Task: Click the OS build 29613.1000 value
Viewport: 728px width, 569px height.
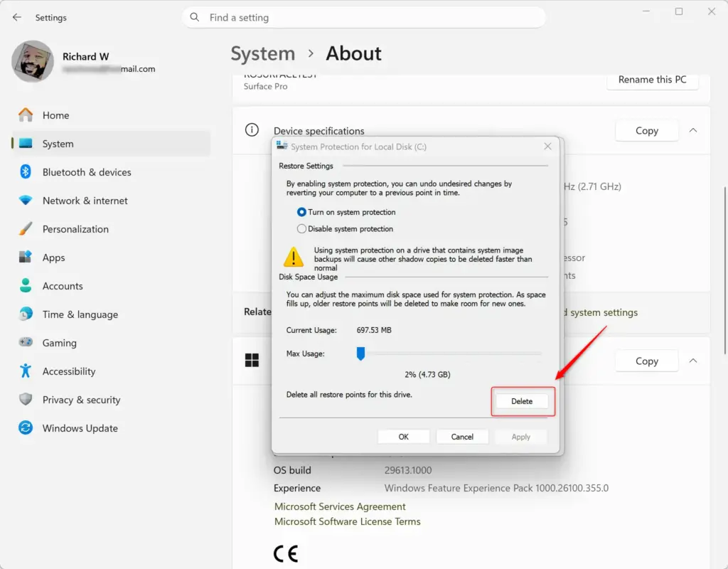Action: [x=408, y=470]
